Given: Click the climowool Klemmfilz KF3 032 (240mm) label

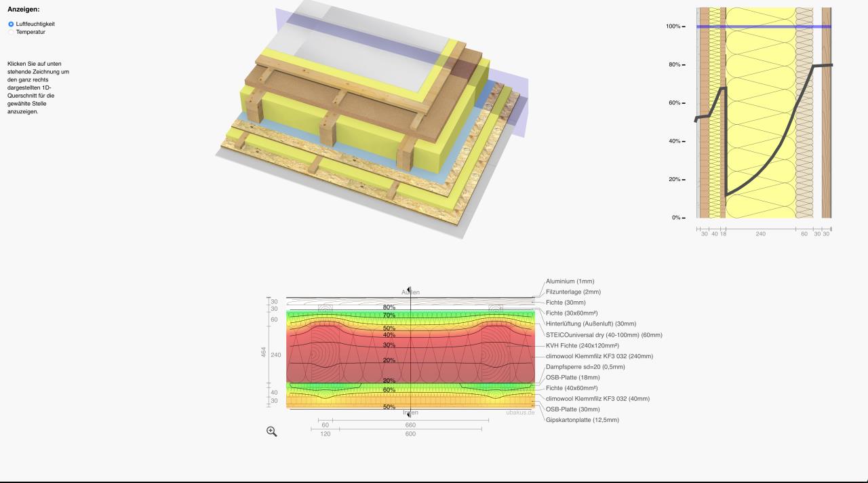Looking at the screenshot, I should (x=599, y=356).
